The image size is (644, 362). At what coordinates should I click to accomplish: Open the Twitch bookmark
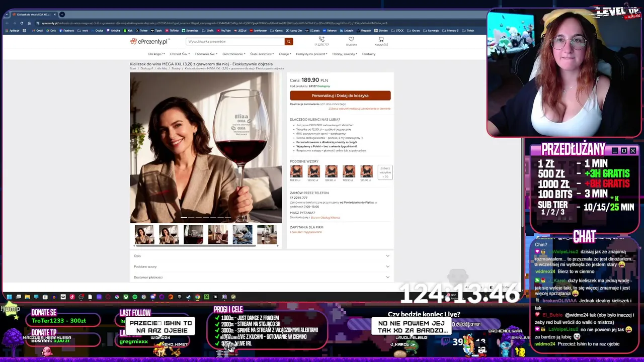468,31
